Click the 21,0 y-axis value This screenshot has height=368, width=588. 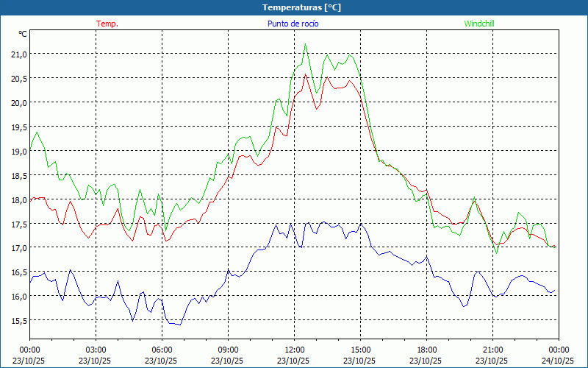[18, 54]
